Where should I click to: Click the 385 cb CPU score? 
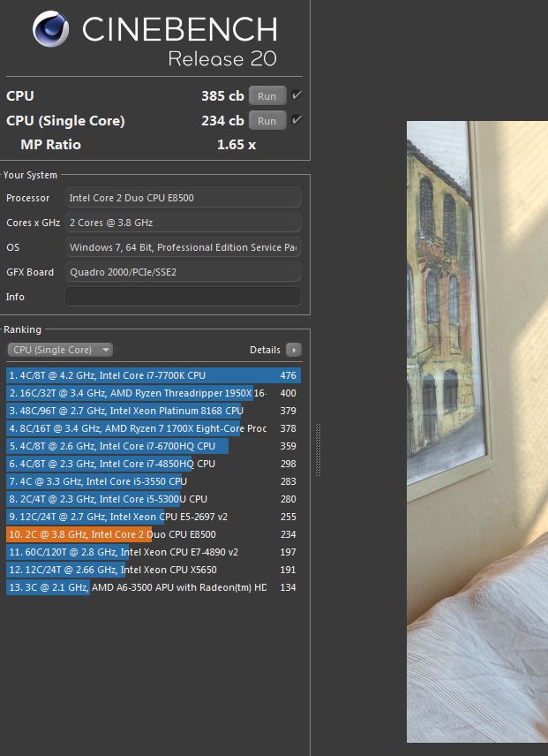(222, 95)
